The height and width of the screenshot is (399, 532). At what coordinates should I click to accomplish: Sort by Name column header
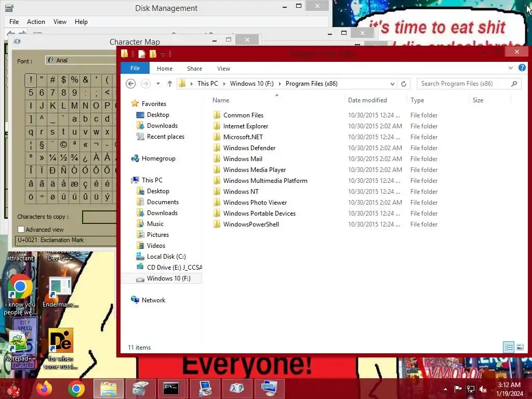coord(277,100)
